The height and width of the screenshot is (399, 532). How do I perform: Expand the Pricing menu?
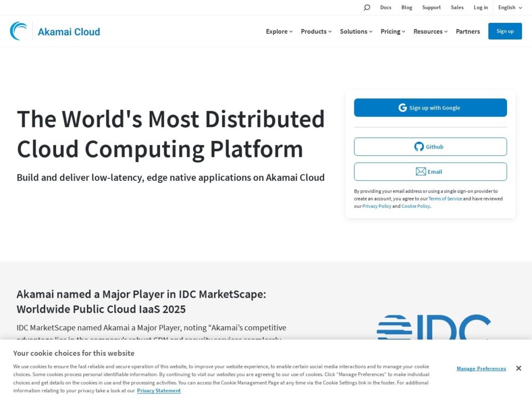(393, 32)
